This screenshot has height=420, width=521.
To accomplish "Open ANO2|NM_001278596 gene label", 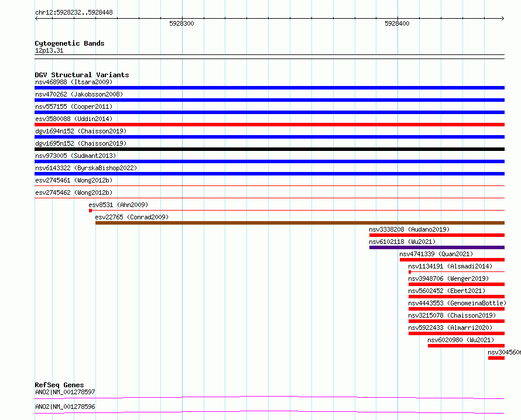I will tap(65, 407).
